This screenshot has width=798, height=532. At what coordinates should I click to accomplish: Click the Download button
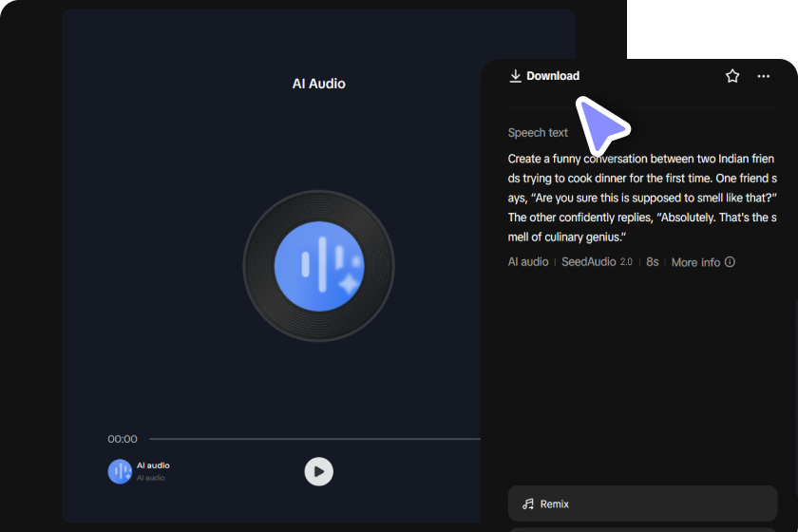pyautogui.click(x=544, y=76)
